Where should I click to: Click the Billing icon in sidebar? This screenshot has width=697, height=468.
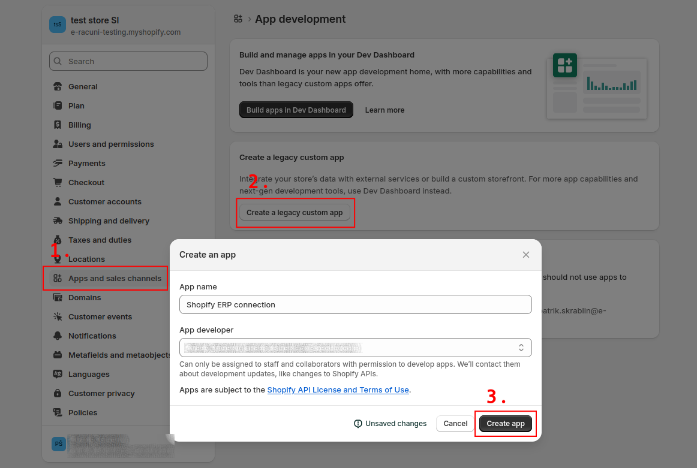tap(59, 125)
